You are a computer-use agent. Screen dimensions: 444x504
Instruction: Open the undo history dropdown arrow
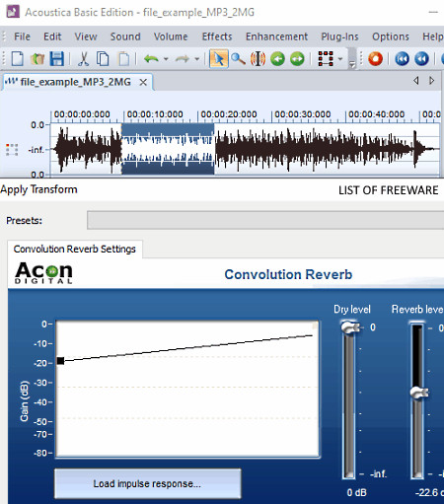(x=166, y=59)
